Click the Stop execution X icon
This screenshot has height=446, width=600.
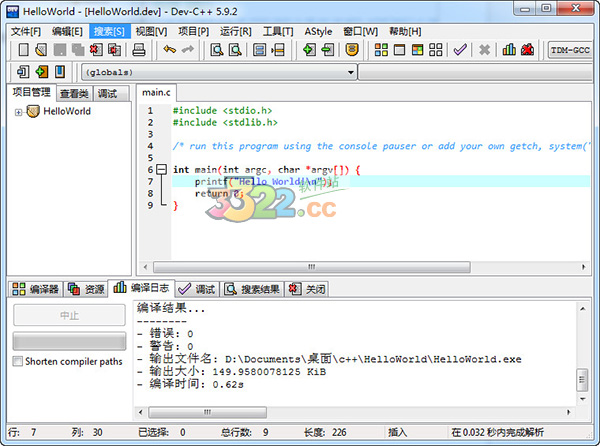[x=484, y=50]
